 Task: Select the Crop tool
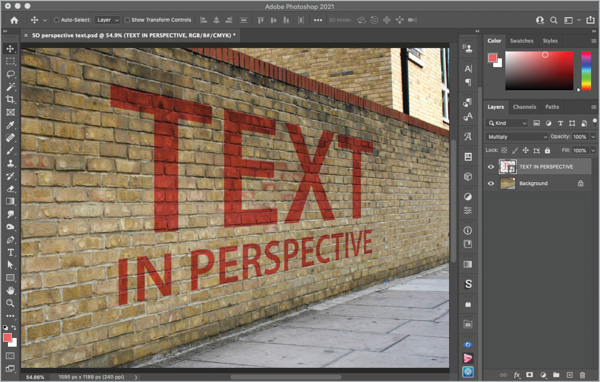(10, 100)
